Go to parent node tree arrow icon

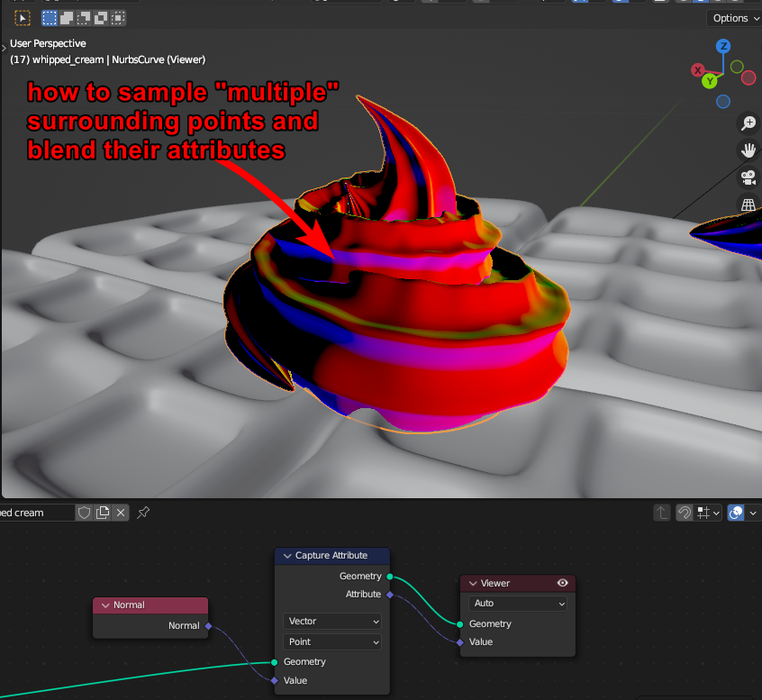[661, 513]
